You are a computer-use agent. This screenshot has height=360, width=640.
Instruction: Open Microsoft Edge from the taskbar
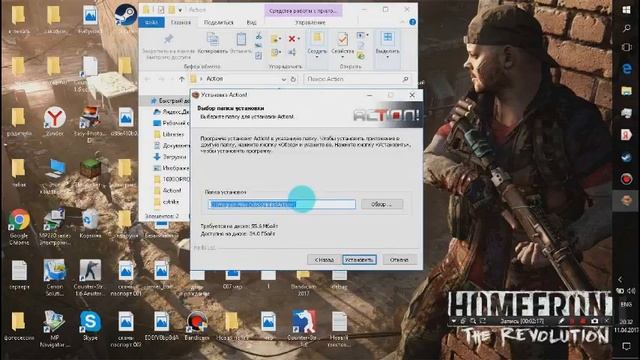click(627, 69)
